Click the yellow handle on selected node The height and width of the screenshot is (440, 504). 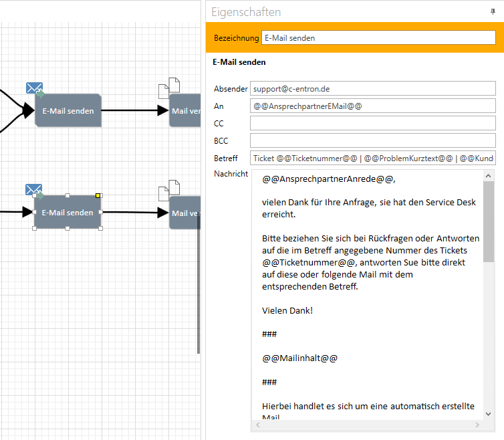(x=98, y=196)
